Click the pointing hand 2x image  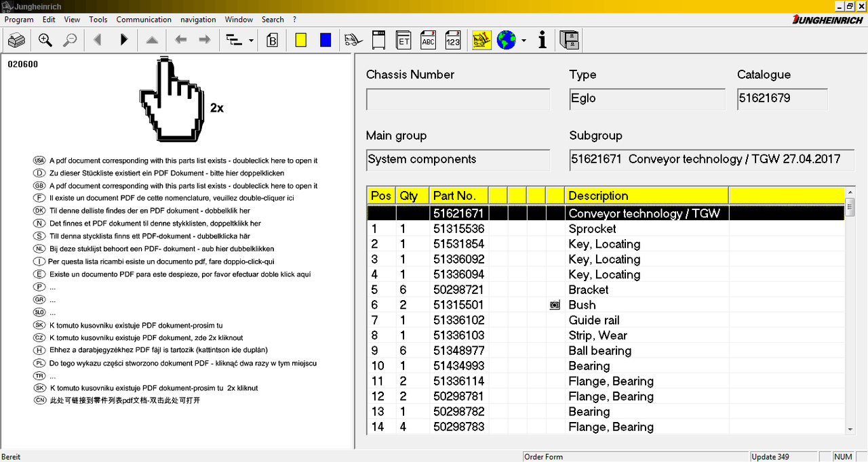tap(180, 100)
